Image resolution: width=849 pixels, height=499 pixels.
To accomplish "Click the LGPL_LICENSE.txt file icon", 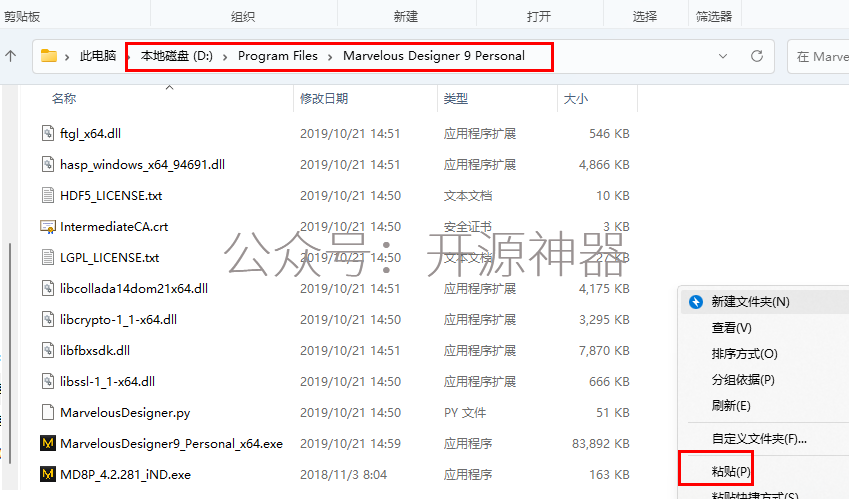I will (48, 257).
